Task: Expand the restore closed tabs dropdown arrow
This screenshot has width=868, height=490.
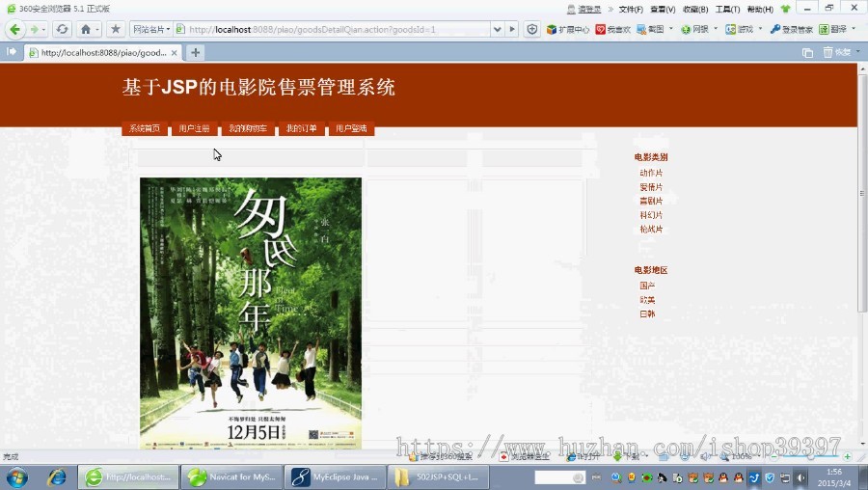Action: coord(858,51)
